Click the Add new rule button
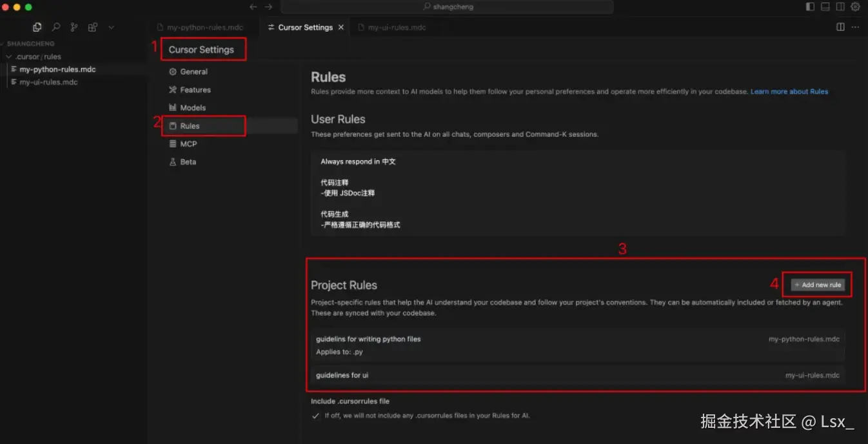 tap(818, 285)
